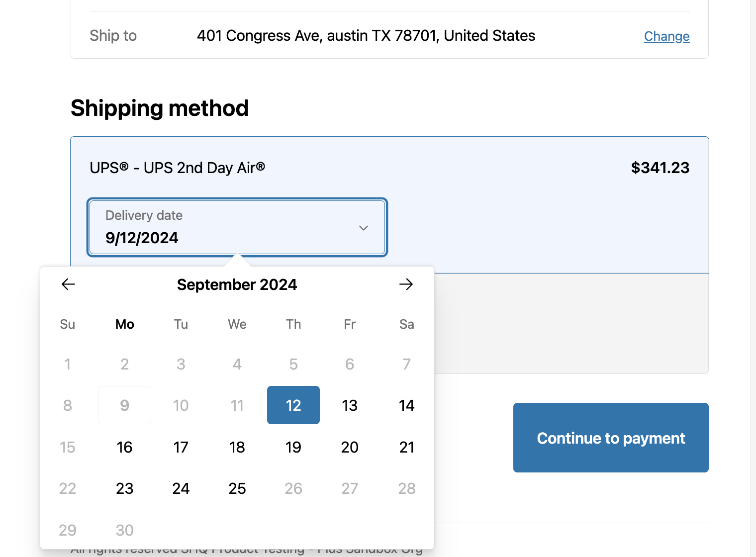Select September 25 in the calendar
The height and width of the screenshot is (557, 756).
[x=237, y=488]
